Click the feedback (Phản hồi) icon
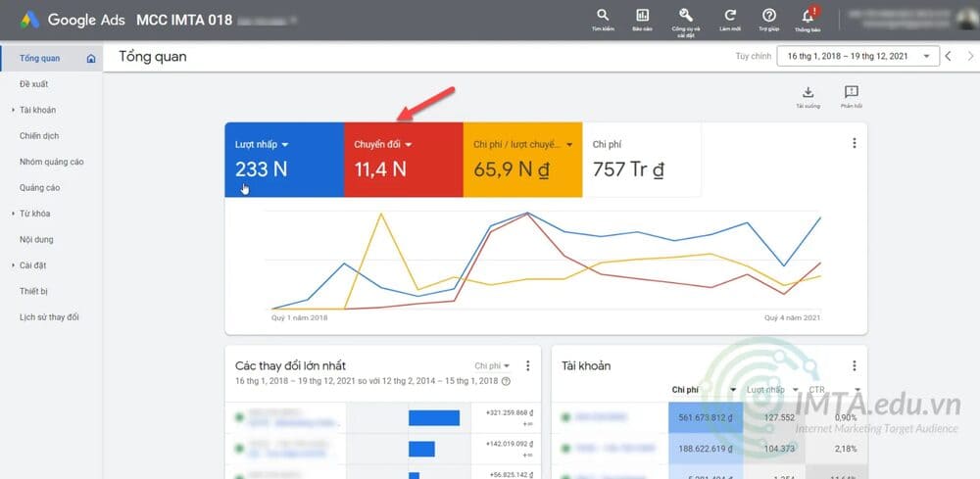The image size is (980, 479). click(852, 92)
